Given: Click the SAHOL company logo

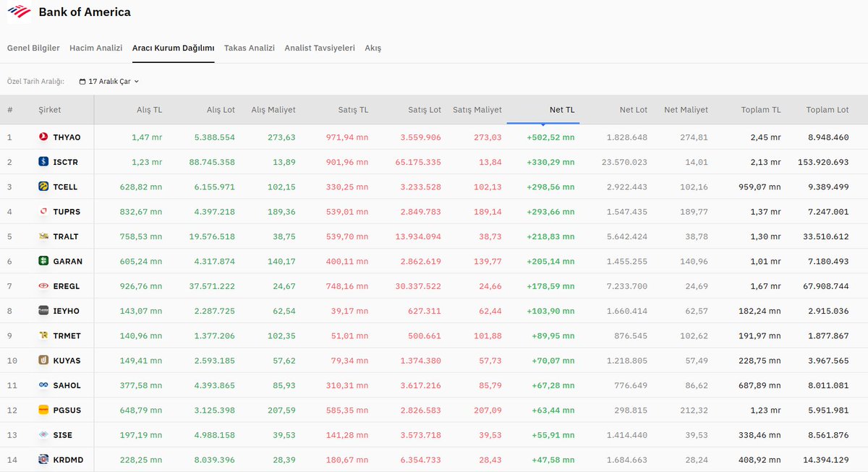Looking at the screenshot, I should (44, 385).
